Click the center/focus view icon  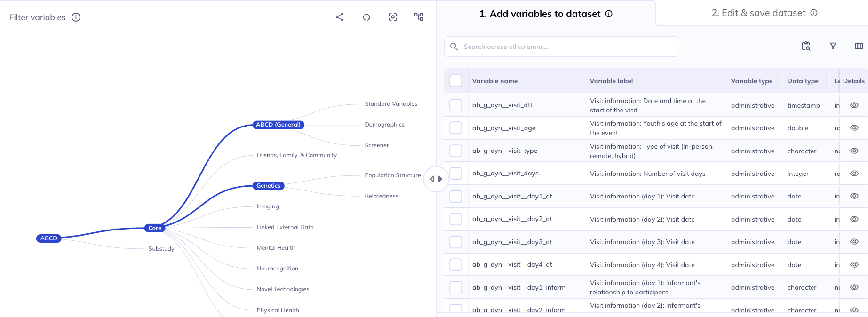[x=393, y=17]
